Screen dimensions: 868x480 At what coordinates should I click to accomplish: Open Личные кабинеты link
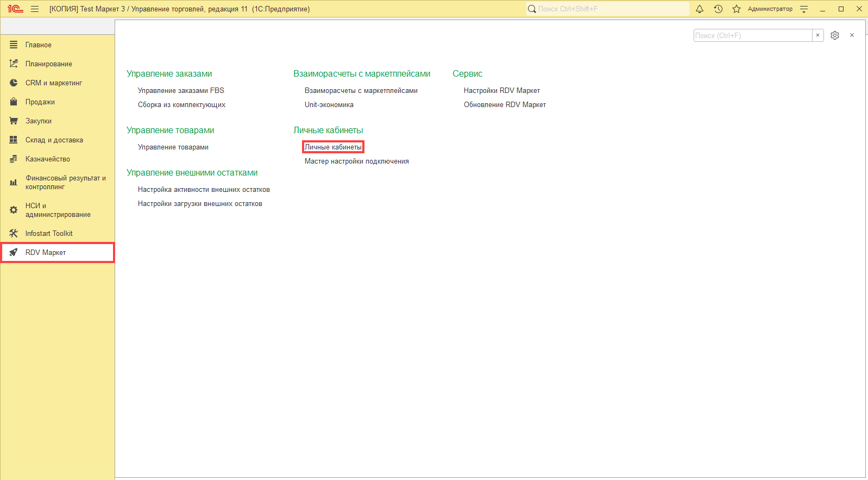(x=333, y=147)
